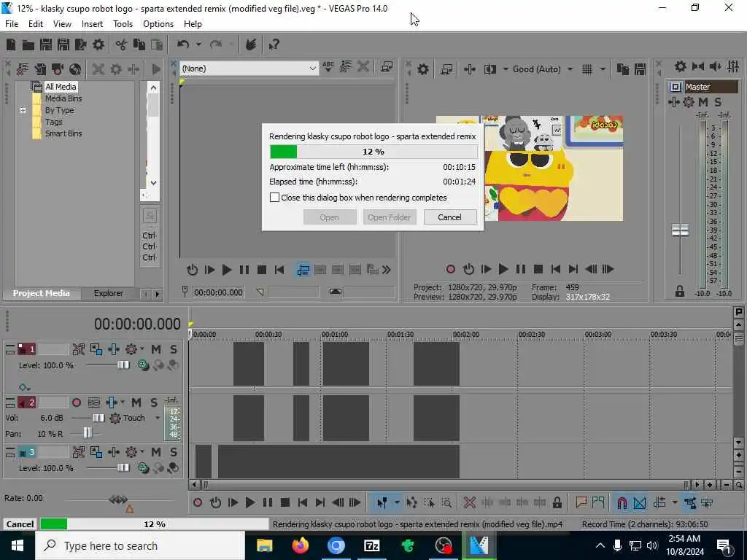Toggle Enable Snapping magnet icon
The image size is (747, 560).
(x=622, y=502)
